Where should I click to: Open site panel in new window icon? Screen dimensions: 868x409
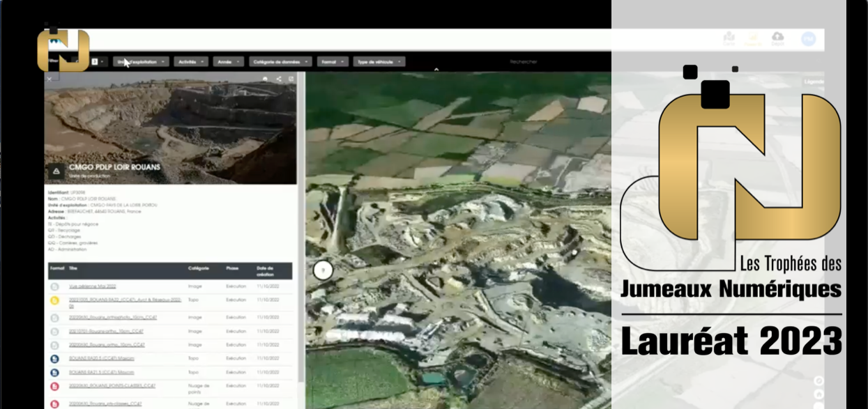pos(291,79)
